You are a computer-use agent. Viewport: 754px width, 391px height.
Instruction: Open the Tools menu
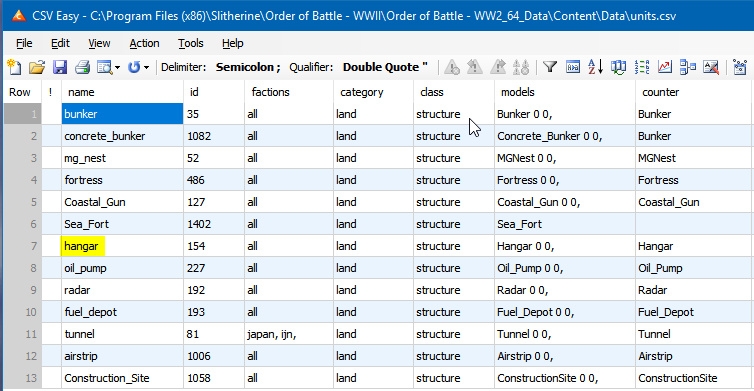[190, 43]
